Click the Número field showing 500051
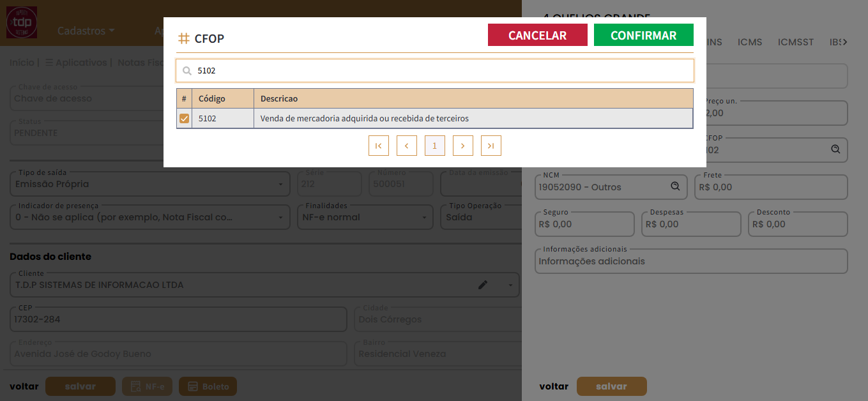Viewport: 868px width, 401px height. [401, 184]
